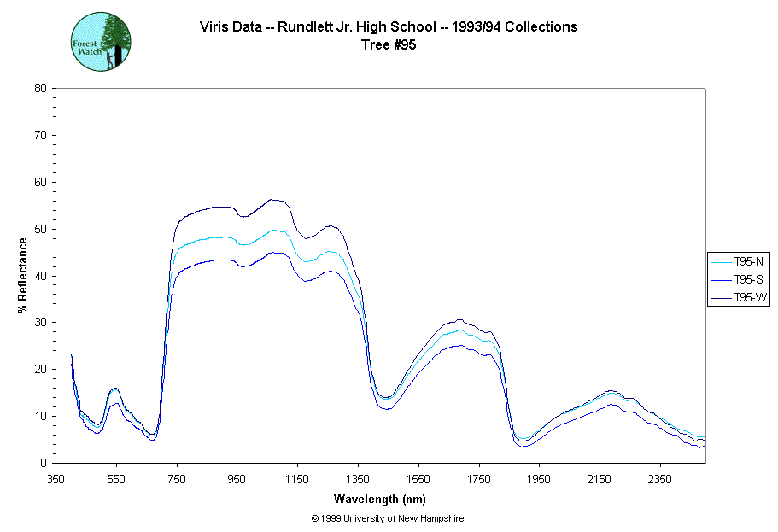Click the 750 x-axis tick label
The width and height of the screenshot is (778, 532).
177,479
